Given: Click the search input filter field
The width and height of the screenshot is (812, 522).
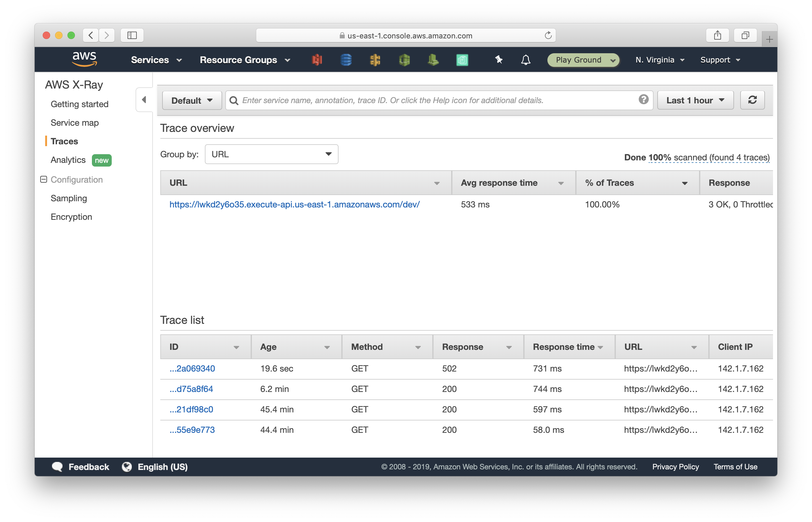Looking at the screenshot, I should [438, 100].
